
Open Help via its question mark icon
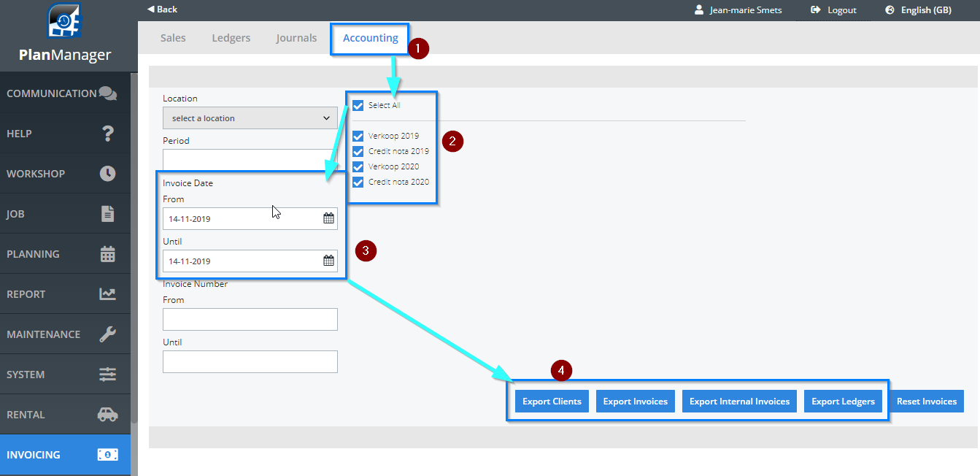(x=107, y=134)
